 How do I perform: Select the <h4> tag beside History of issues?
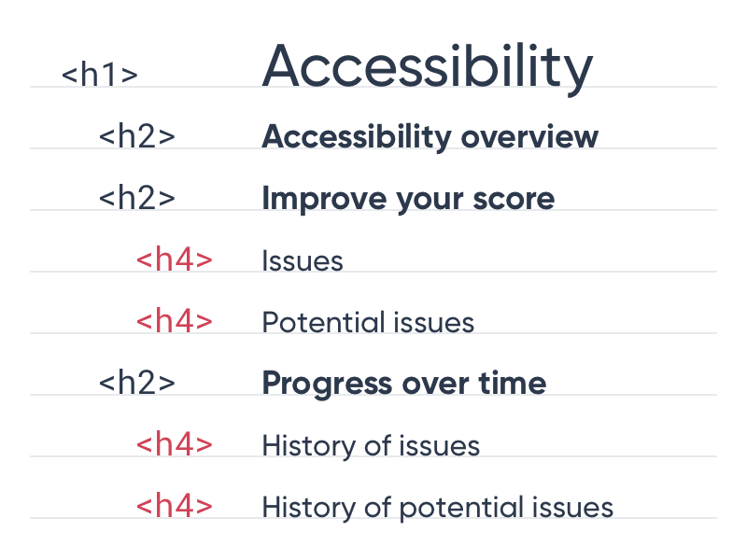click(x=175, y=444)
